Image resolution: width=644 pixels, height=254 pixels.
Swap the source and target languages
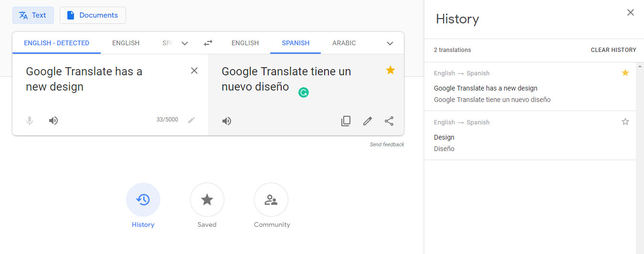pos(208,43)
